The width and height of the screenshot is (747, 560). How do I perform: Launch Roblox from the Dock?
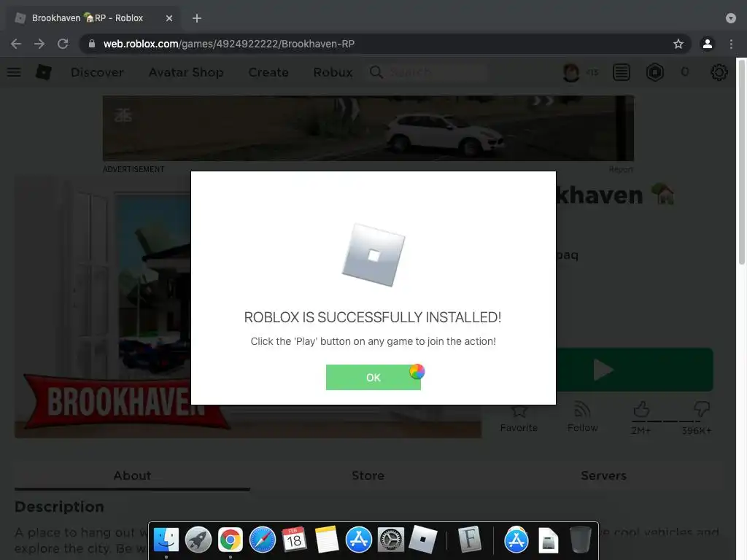click(422, 540)
